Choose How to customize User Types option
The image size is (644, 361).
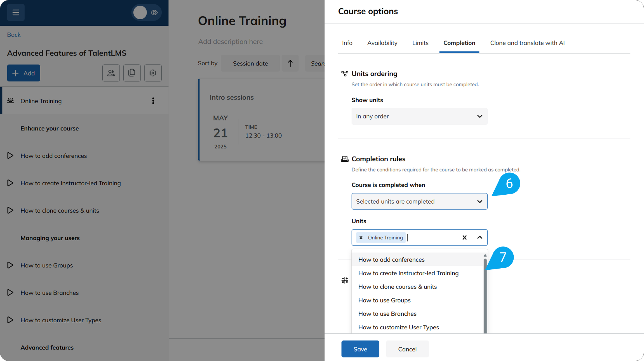tap(417, 327)
